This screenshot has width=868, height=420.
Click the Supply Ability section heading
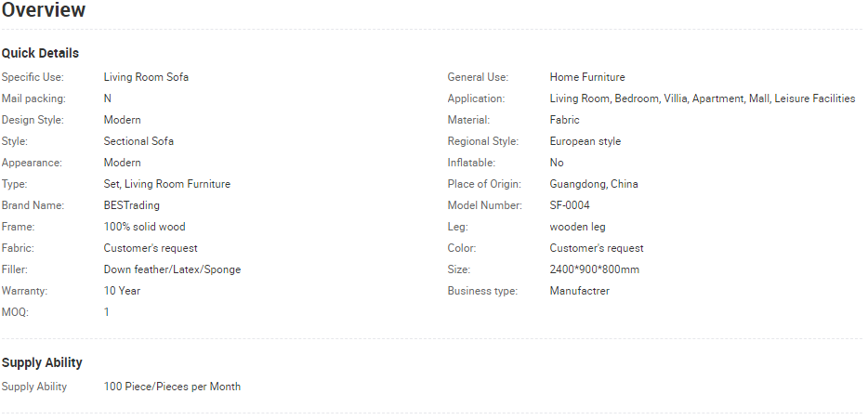coord(42,362)
